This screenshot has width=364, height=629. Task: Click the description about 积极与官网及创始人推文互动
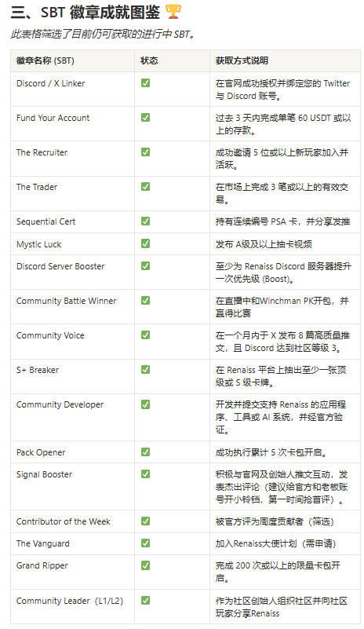point(282,487)
